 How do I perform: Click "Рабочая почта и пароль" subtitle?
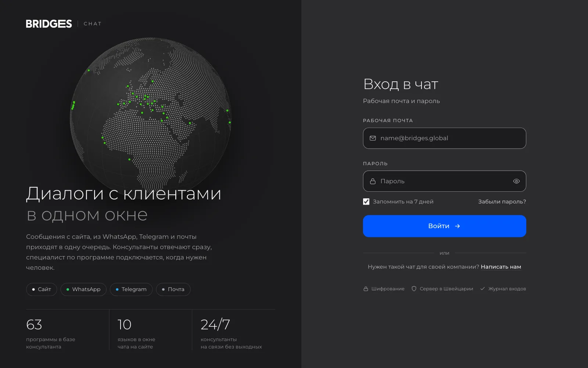(x=401, y=101)
